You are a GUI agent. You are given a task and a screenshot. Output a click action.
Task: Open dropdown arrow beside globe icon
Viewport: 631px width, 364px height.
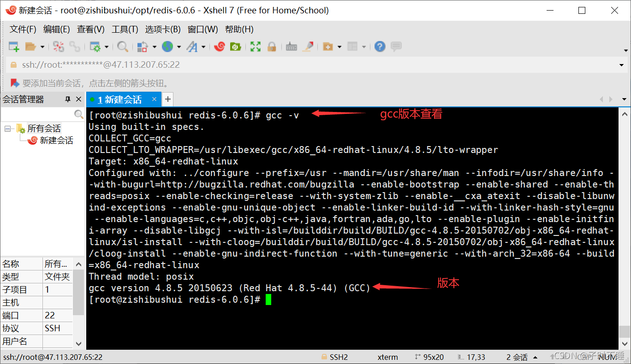tap(179, 47)
